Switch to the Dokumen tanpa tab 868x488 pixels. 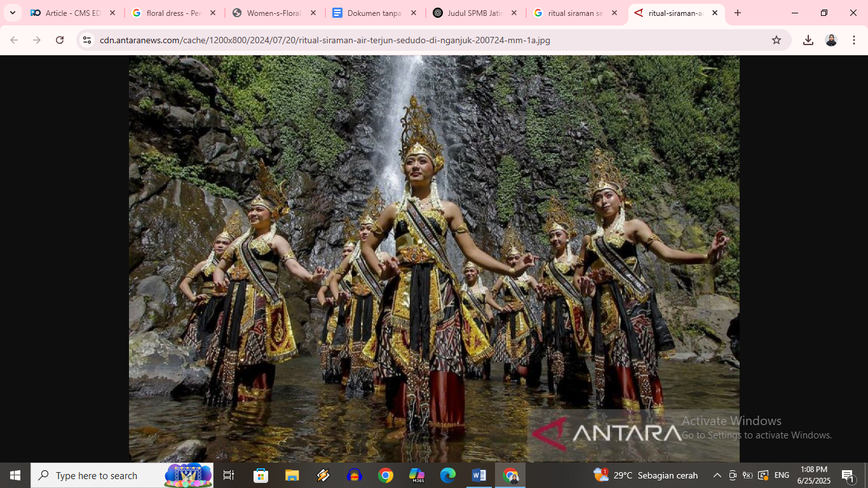[374, 13]
